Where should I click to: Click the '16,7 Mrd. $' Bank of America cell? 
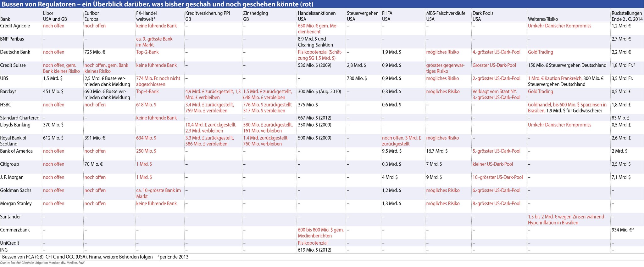pyautogui.click(x=437, y=151)
